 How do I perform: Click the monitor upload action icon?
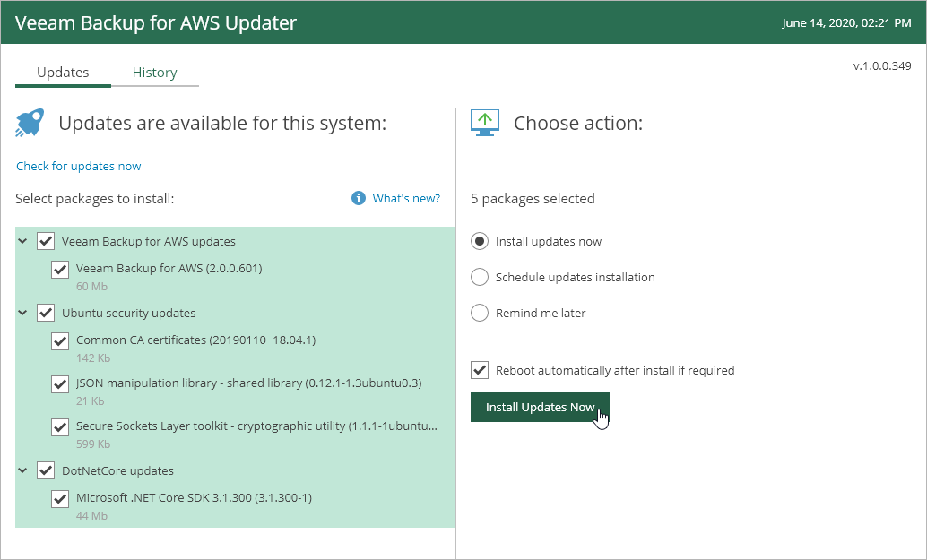click(485, 123)
